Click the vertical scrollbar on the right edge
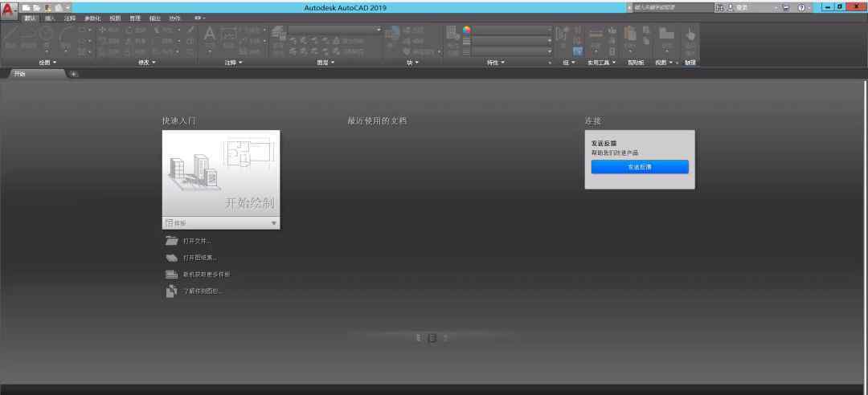 [866, 231]
